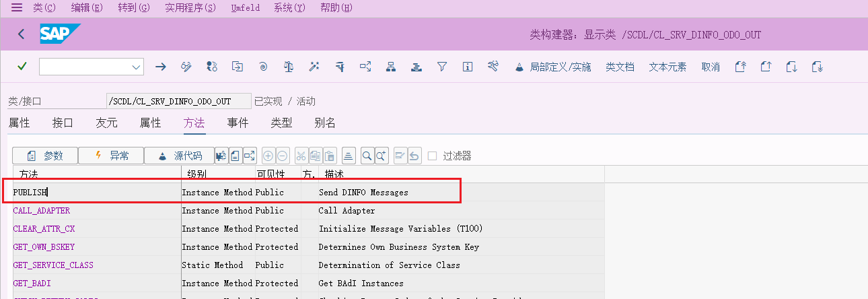Select the GET_SERVICE_CLASS method
The width and height of the screenshot is (868, 299).
tap(53, 265)
